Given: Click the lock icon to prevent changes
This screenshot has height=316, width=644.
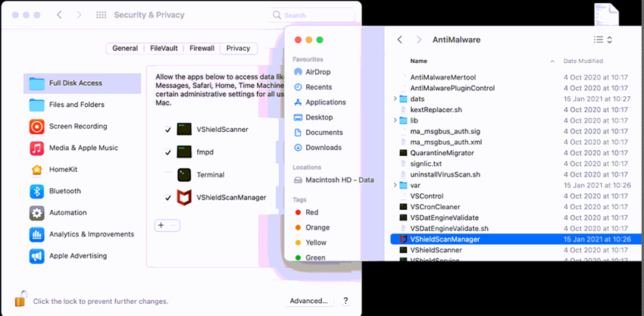Looking at the screenshot, I should 20,299.
